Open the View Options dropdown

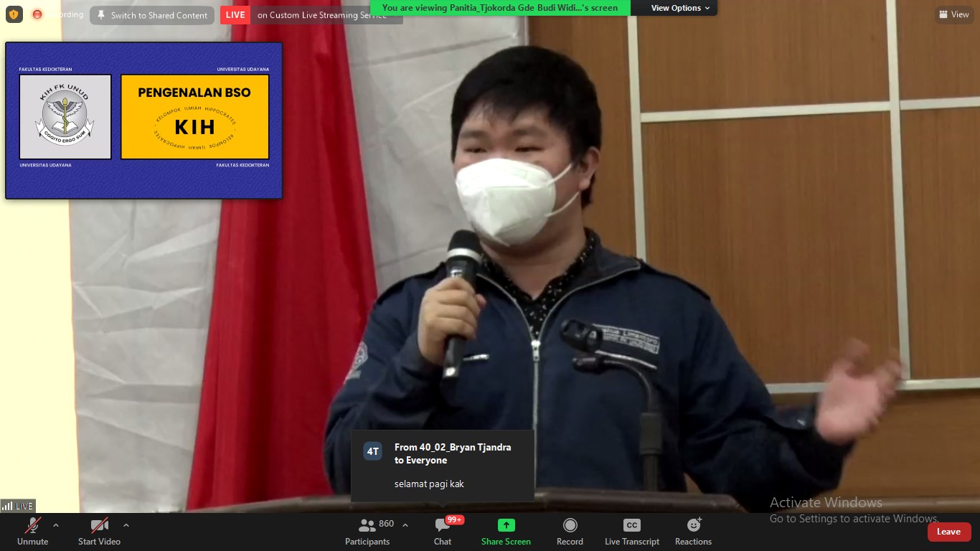681,8
